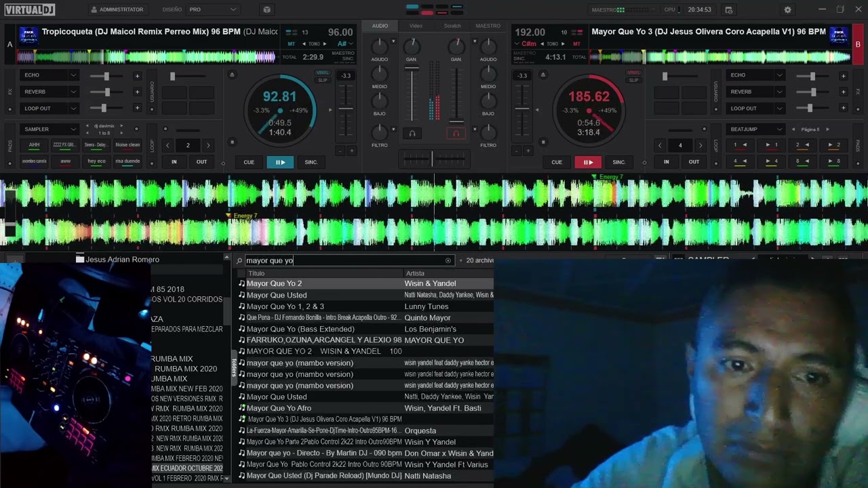Switch to the MAESTRO mixer tab
Screen dimensions: 868x488
[488, 26]
